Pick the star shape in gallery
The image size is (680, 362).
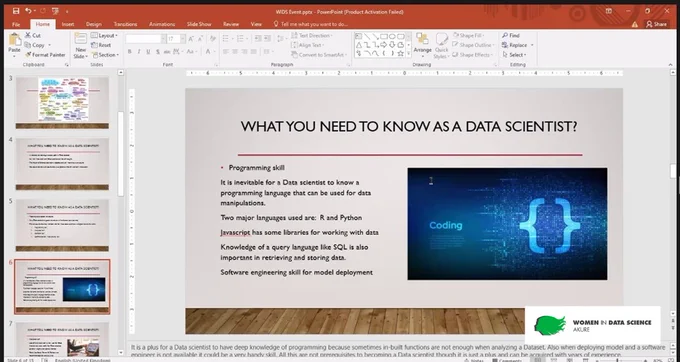coord(400,53)
